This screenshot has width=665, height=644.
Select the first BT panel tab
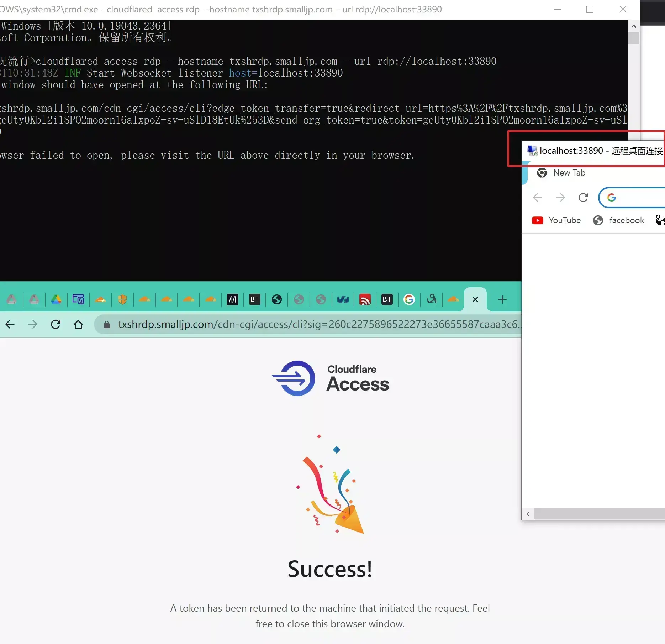(x=254, y=299)
